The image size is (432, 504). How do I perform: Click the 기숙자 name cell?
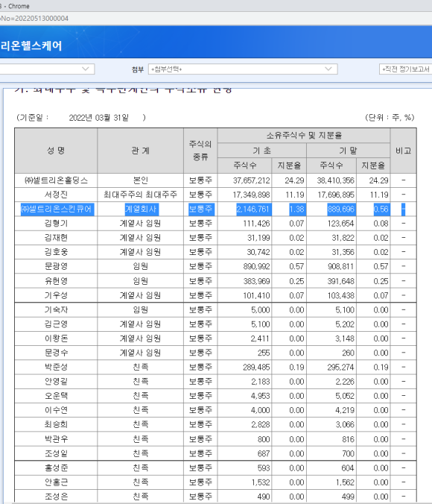[x=56, y=310]
